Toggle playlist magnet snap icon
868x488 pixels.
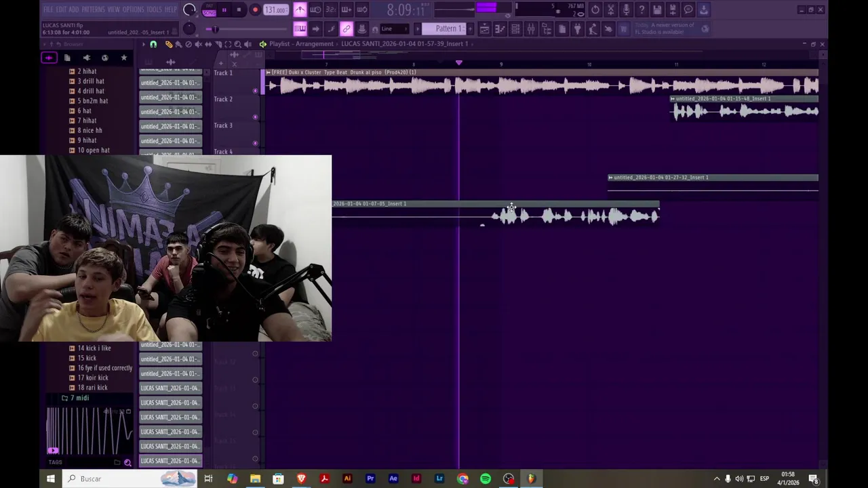153,44
